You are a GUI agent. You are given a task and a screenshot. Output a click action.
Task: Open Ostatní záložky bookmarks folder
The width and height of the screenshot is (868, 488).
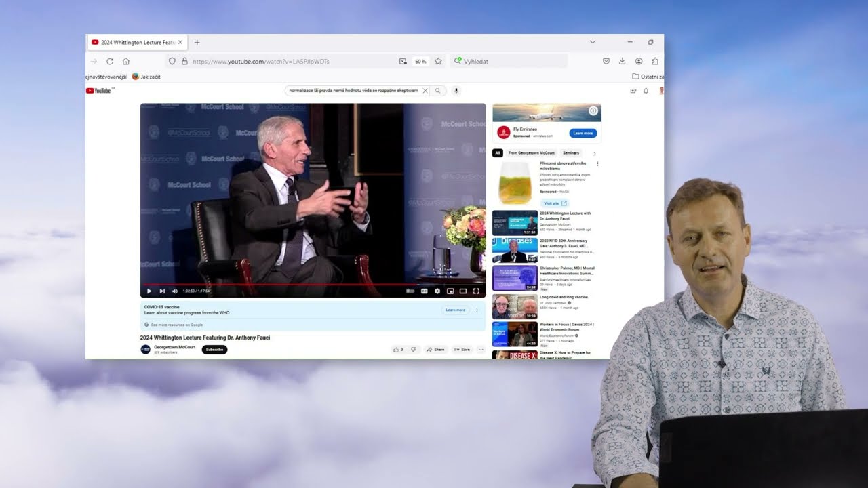(x=648, y=77)
